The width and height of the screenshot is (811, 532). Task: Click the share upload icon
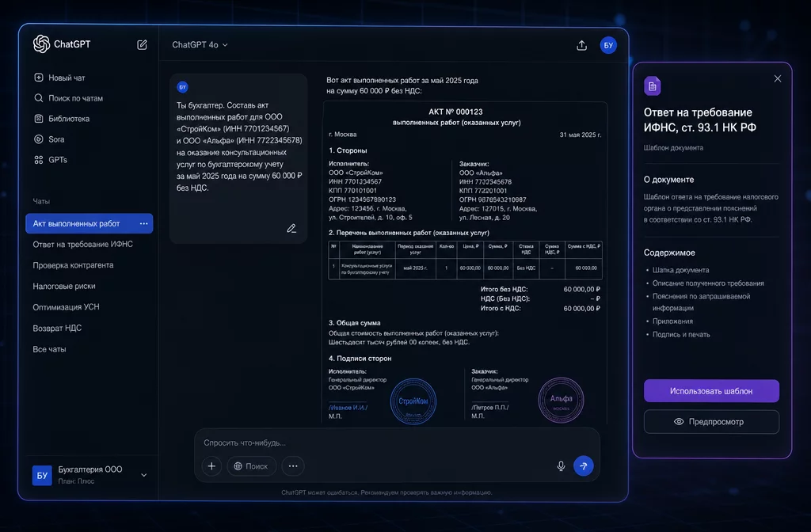[581, 45]
